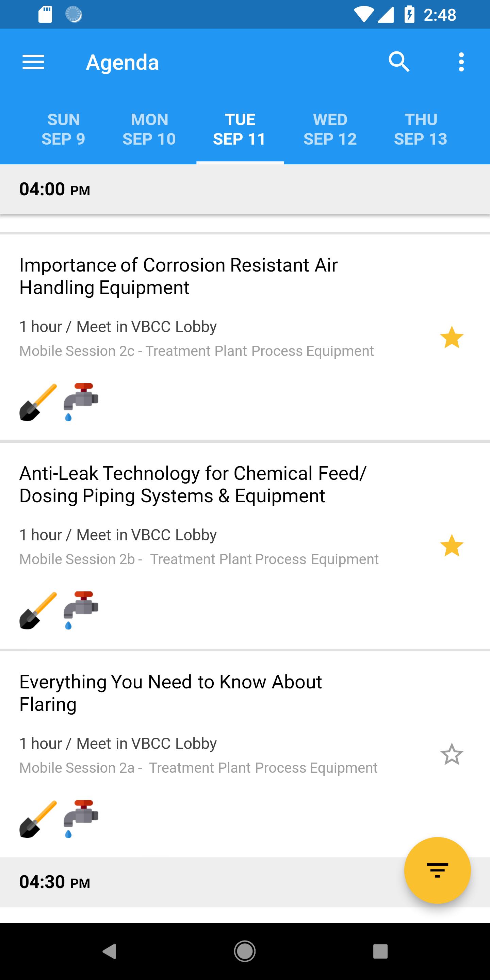
Task: Open Importance of Corrosion Resistant Air Handling session
Action: pyautogui.click(x=178, y=276)
